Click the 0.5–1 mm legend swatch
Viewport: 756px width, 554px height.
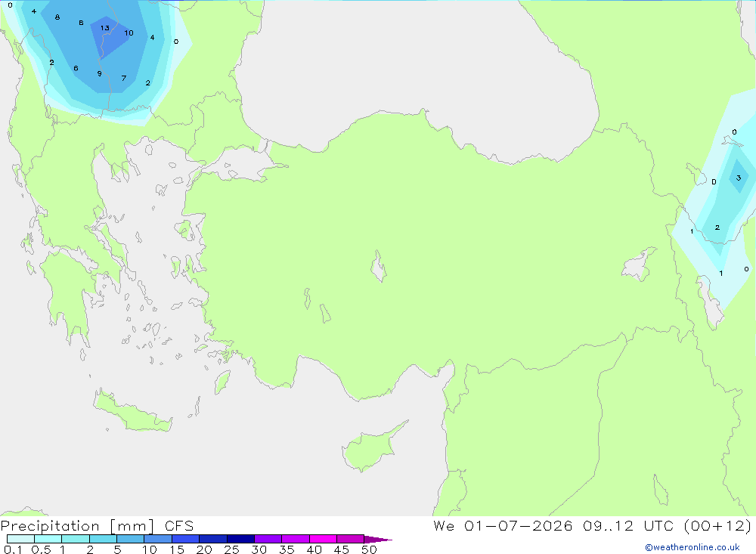[48, 539]
